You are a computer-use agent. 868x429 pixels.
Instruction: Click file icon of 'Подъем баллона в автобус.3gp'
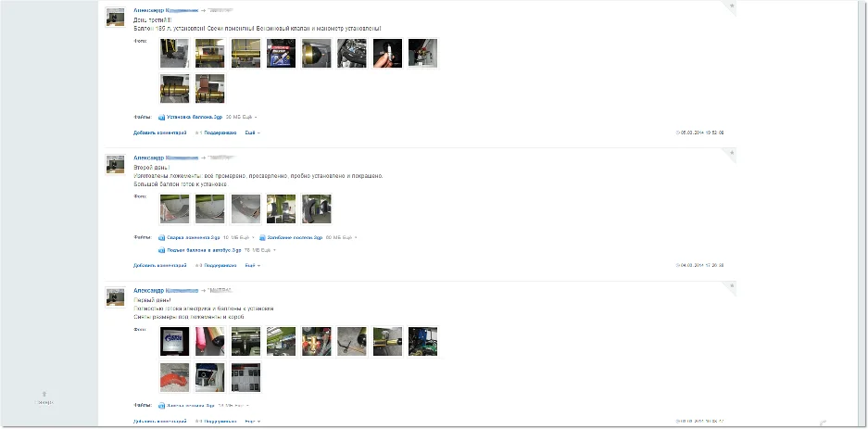point(161,250)
